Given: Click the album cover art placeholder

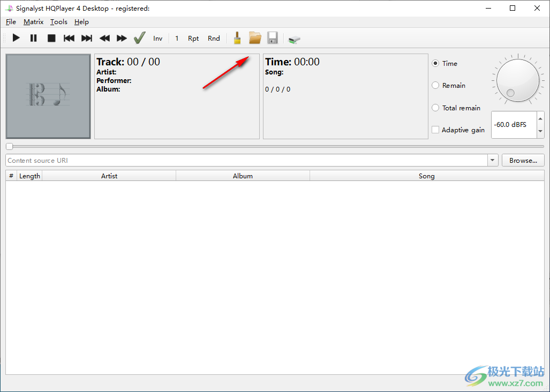Looking at the screenshot, I should click(48, 96).
